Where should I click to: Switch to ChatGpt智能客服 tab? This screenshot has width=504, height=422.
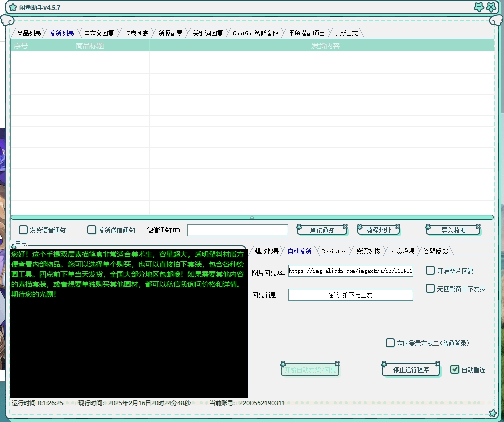pyautogui.click(x=256, y=33)
